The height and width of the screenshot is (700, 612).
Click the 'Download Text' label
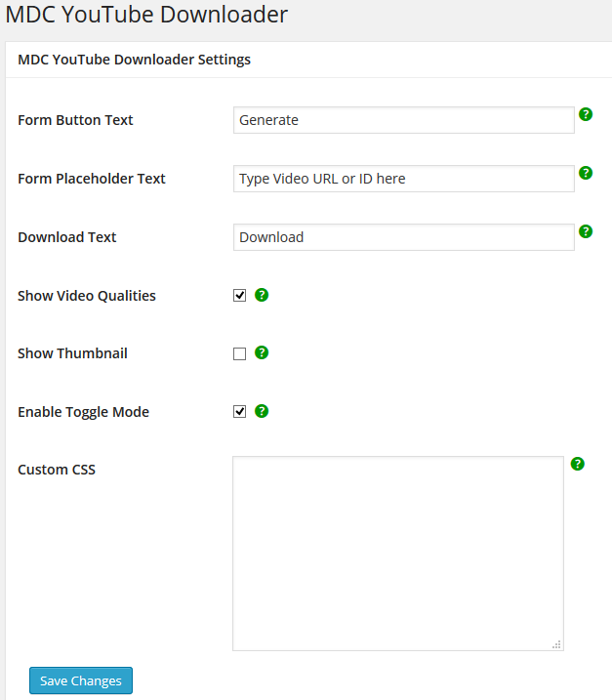67,237
